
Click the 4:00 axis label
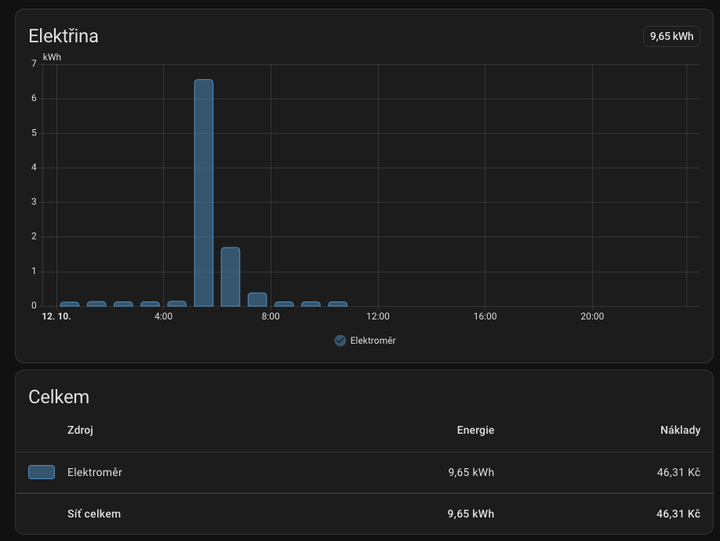pos(163,316)
